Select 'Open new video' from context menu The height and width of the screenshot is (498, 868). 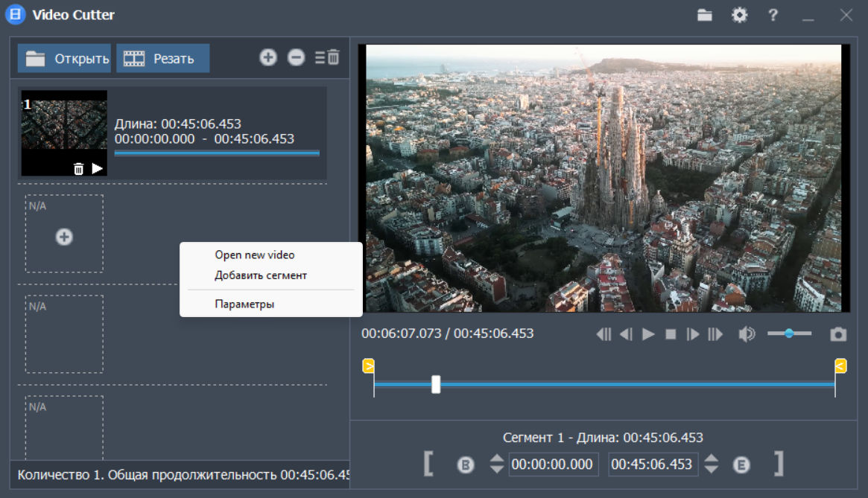[255, 255]
